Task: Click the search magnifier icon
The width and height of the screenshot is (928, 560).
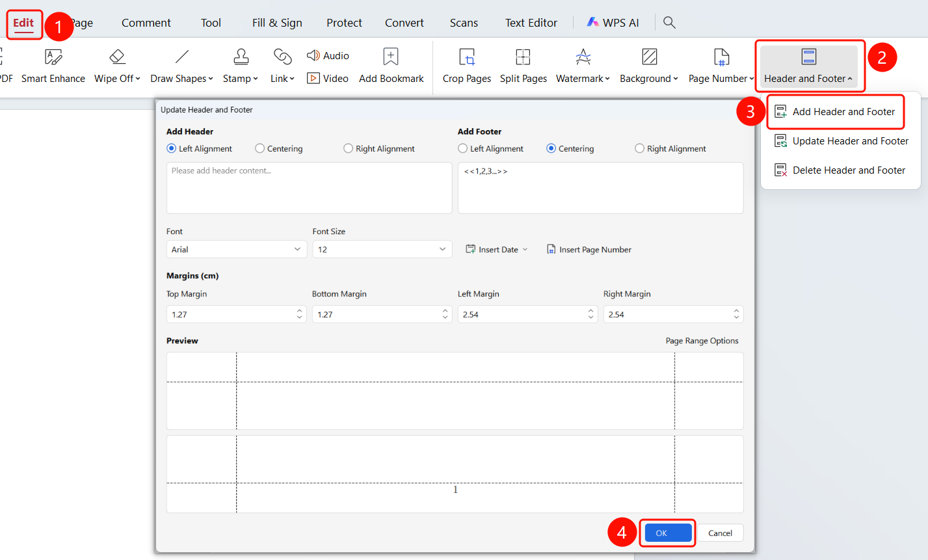Action: pyautogui.click(x=669, y=23)
